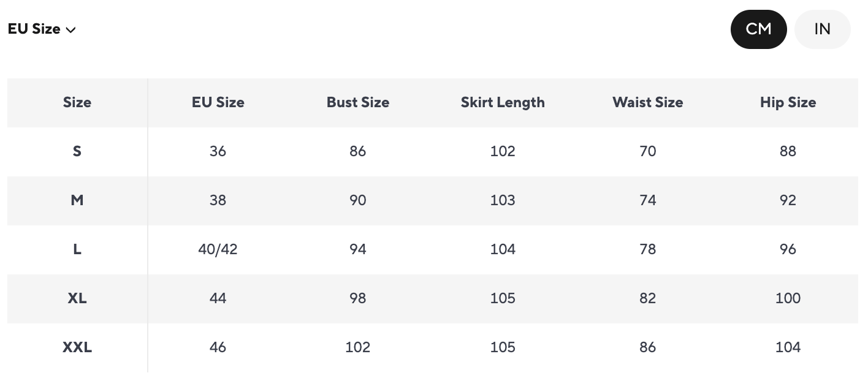
Task: Select the L size row label
Action: [x=77, y=249]
